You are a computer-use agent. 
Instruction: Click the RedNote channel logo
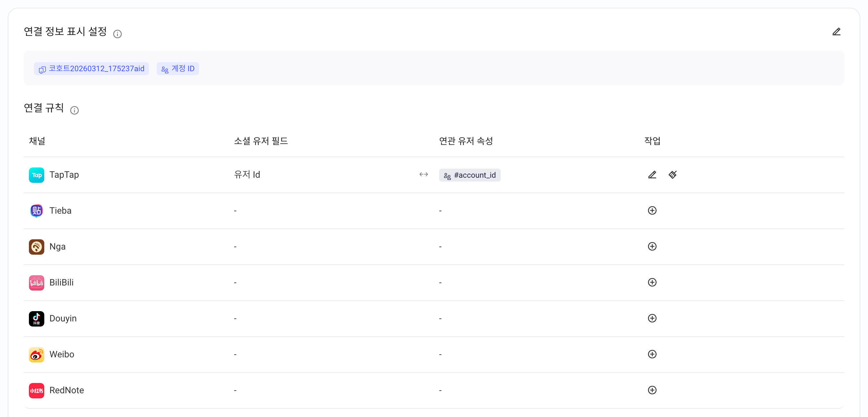pos(36,391)
